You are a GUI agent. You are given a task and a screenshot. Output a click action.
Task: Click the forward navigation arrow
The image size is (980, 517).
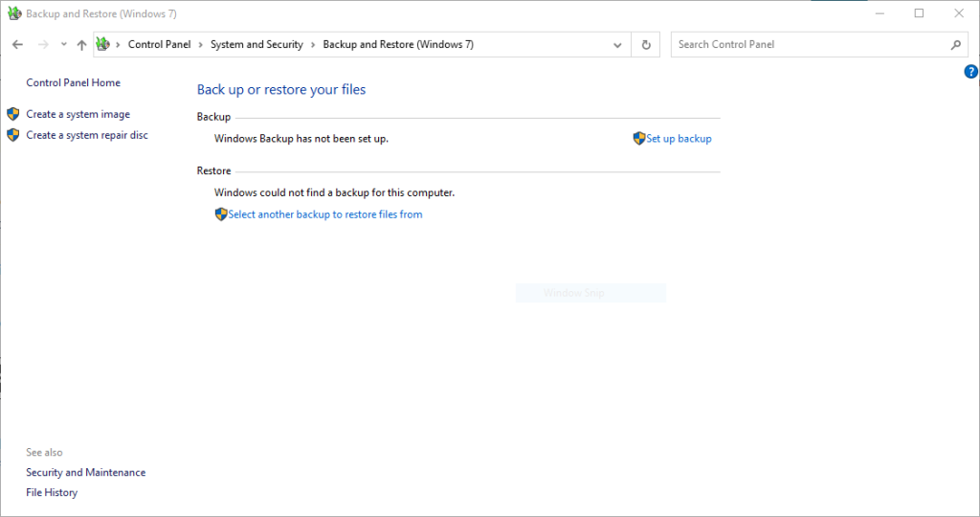[43, 44]
